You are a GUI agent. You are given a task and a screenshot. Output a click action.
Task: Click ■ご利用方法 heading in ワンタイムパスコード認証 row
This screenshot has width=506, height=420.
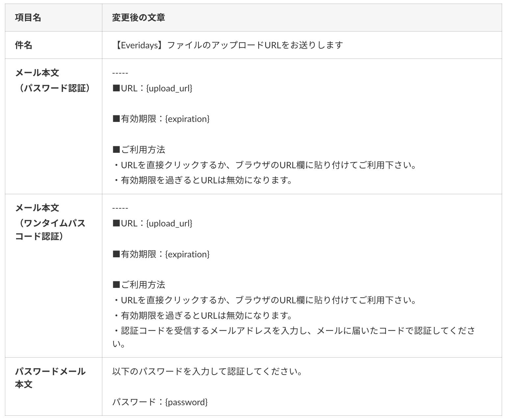point(139,285)
